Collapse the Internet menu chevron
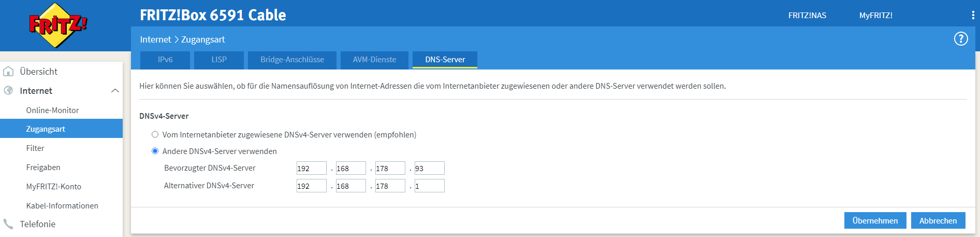This screenshot has height=237, width=980. tap(115, 91)
